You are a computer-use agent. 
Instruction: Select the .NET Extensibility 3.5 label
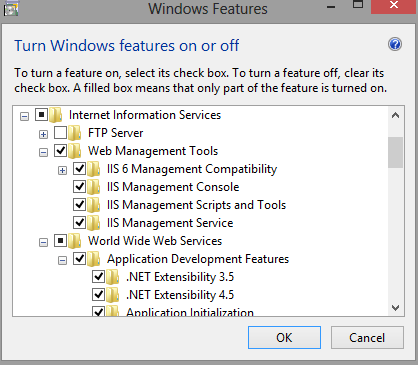(x=180, y=277)
